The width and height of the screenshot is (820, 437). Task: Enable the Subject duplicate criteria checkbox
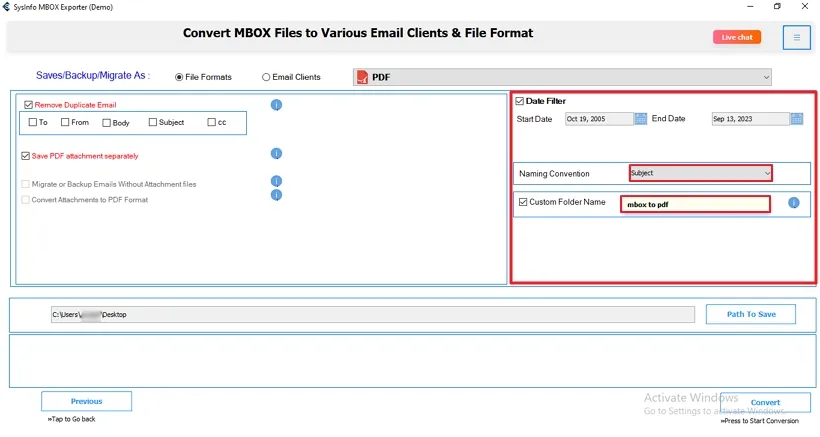click(153, 123)
